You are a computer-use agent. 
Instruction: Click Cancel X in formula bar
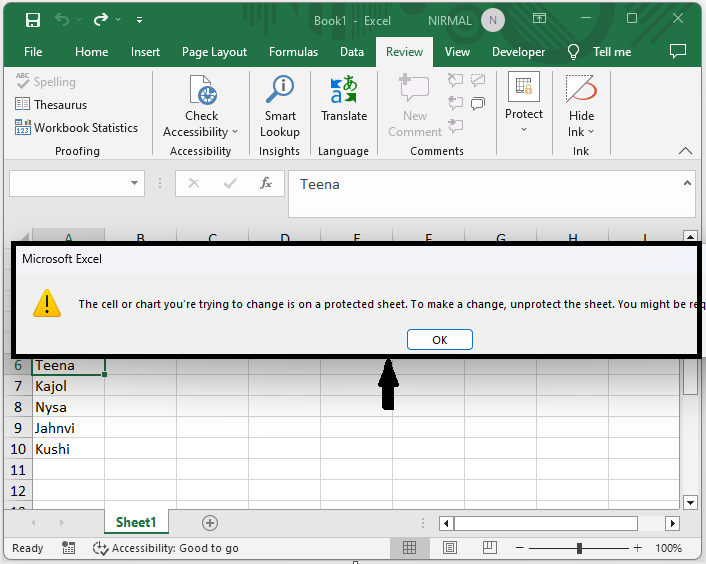[x=194, y=183]
